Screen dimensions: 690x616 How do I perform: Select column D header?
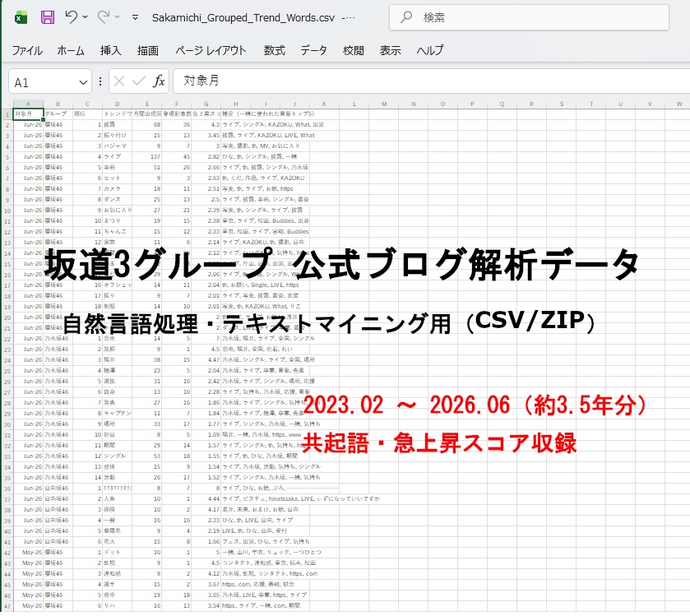118,104
